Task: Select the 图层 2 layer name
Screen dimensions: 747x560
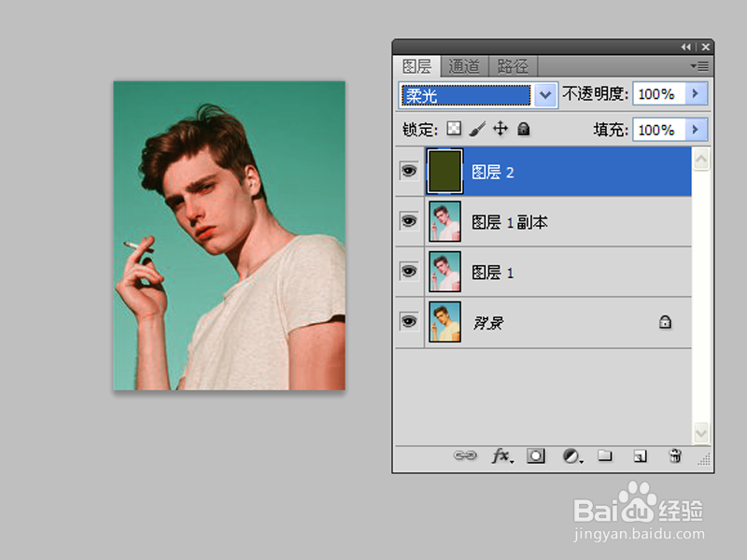Action: click(493, 172)
